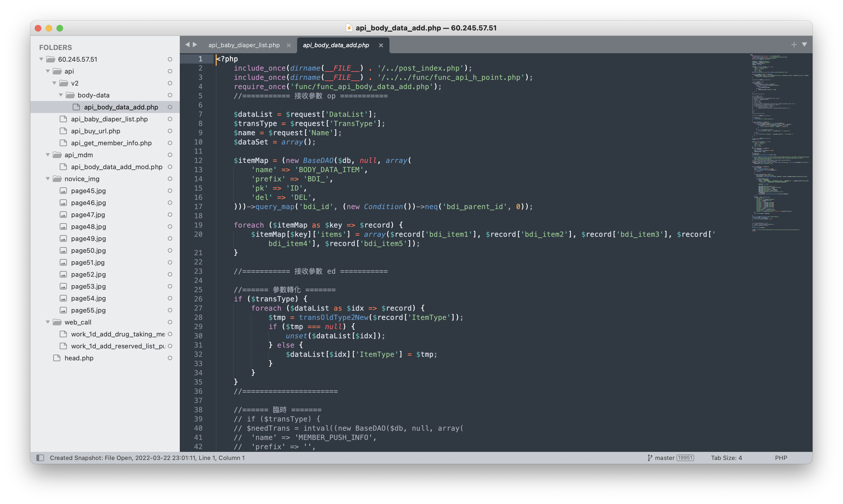Change the PHP syntax selector
The image size is (843, 504).
click(x=781, y=458)
